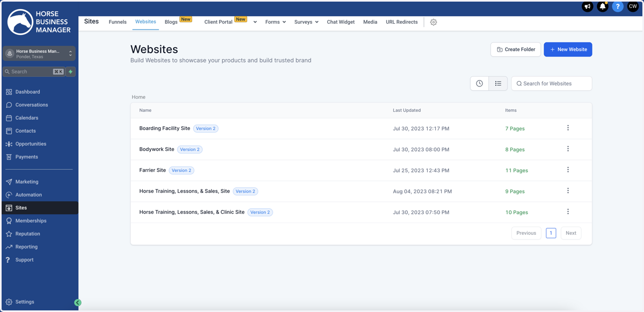This screenshot has width=644, height=312.
Task: Select the Websites tab
Action: (145, 22)
